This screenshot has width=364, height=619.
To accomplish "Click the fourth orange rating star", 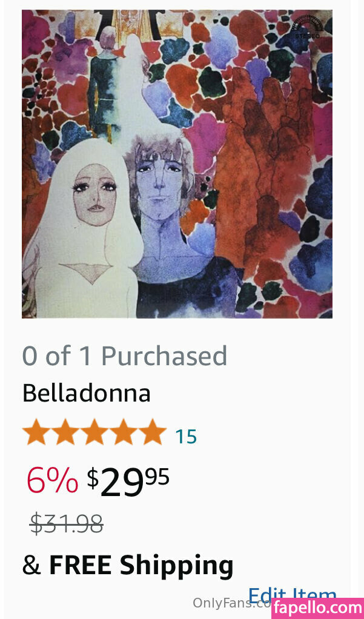I will click(x=123, y=432).
